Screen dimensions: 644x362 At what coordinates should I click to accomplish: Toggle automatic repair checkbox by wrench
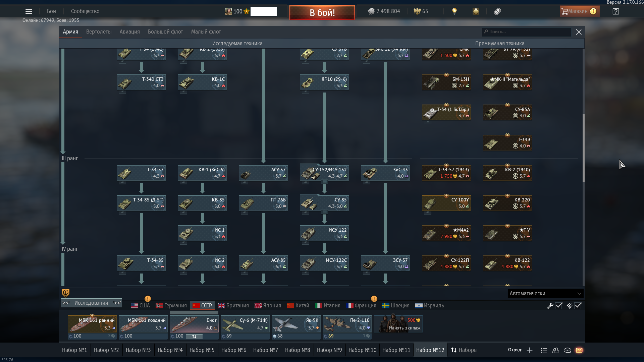[559, 306]
